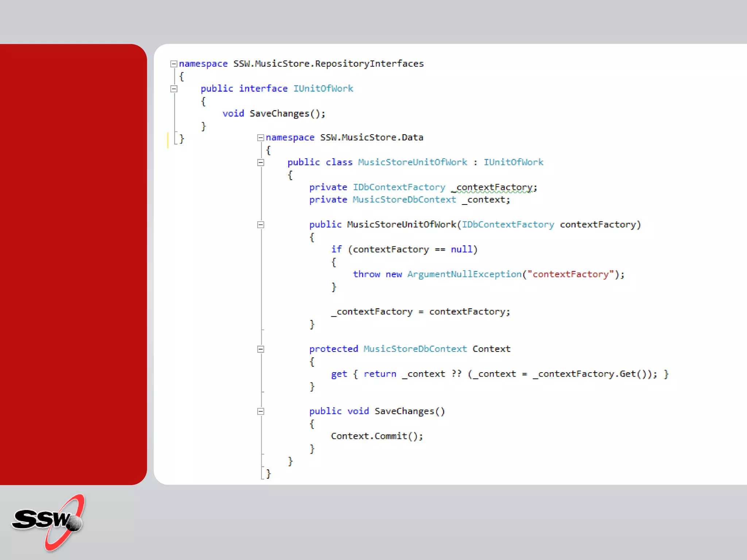Viewport: 747px width, 560px height.
Task: Collapse the MusicStoreUnitOfWork class definition
Action: pyautogui.click(x=260, y=163)
